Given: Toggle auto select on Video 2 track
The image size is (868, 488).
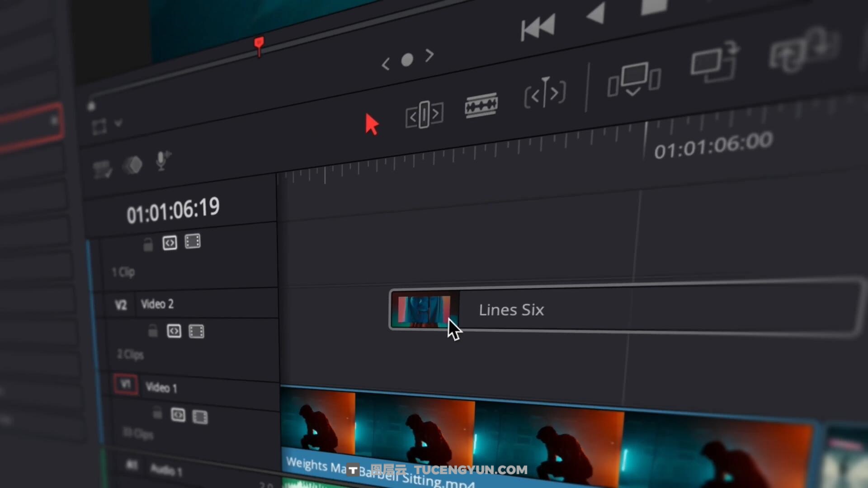Looking at the screenshot, I should [174, 331].
